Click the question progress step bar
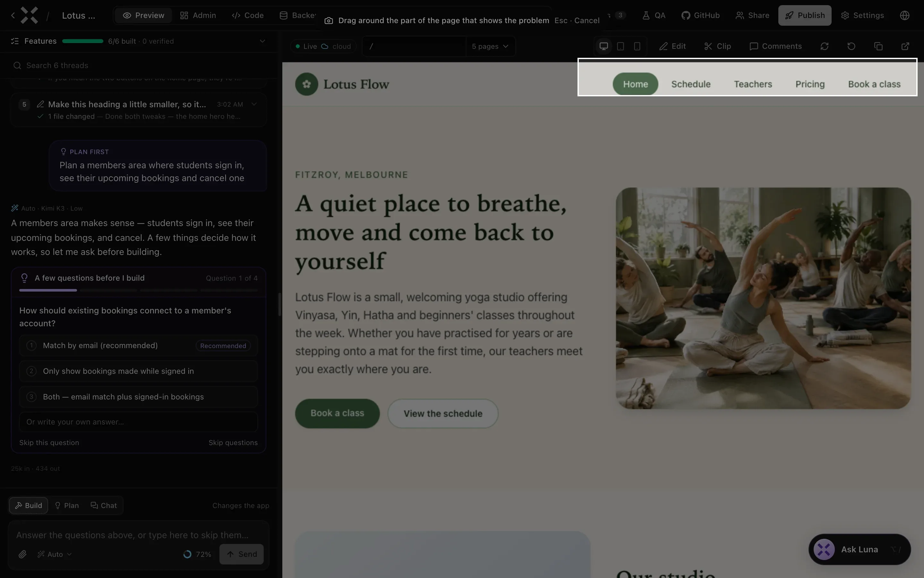924x578 pixels. (139, 291)
